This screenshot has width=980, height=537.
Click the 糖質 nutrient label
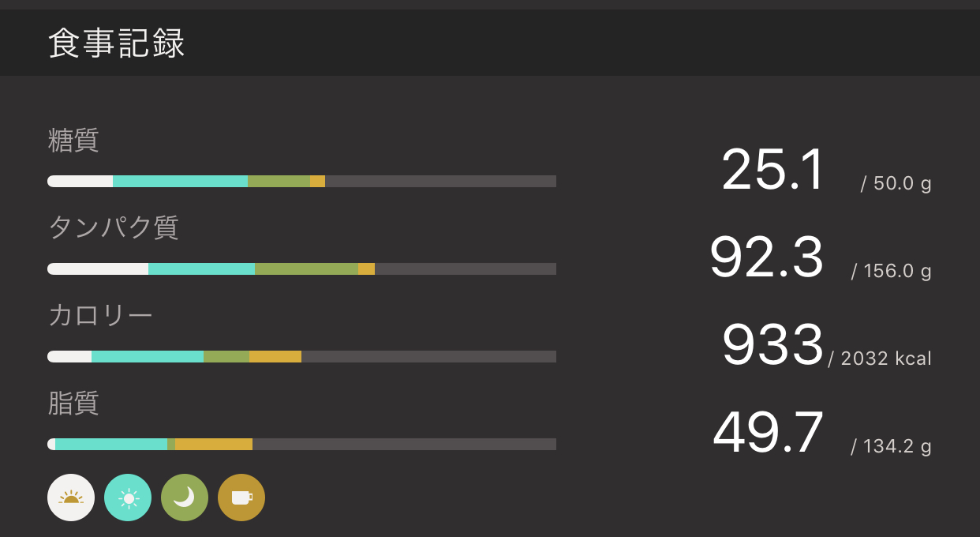click(73, 141)
